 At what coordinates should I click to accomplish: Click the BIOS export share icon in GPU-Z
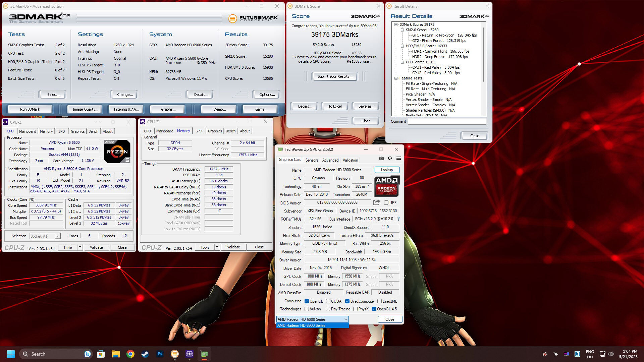coord(376,202)
